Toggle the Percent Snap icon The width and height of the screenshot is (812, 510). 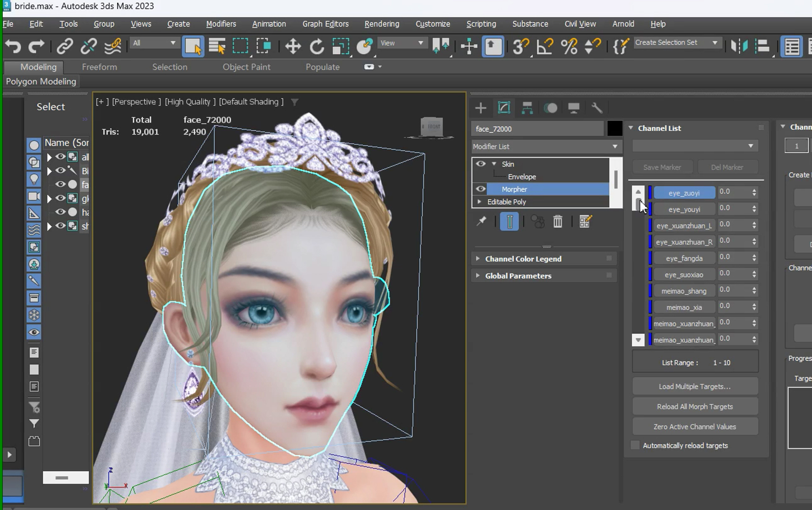pyautogui.click(x=569, y=46)
